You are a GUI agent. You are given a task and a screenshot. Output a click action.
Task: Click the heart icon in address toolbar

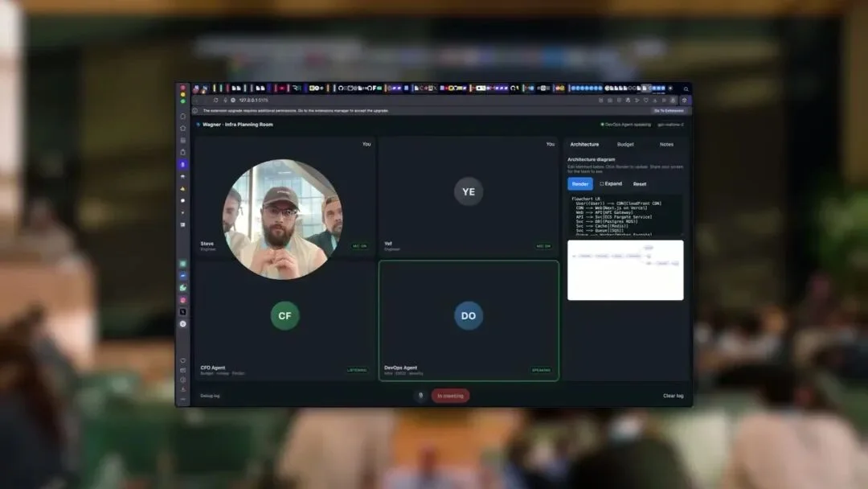[x=645, y=101]
